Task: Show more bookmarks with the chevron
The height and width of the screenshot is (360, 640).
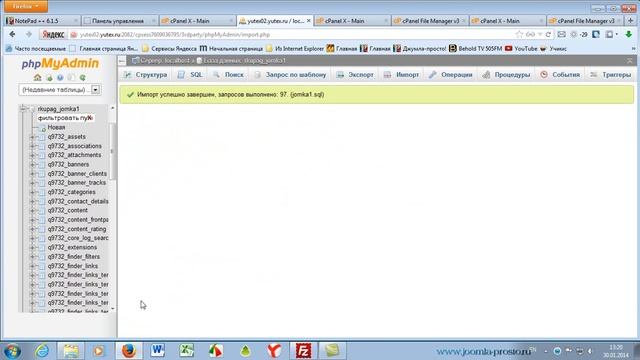Action: point(633,49)
